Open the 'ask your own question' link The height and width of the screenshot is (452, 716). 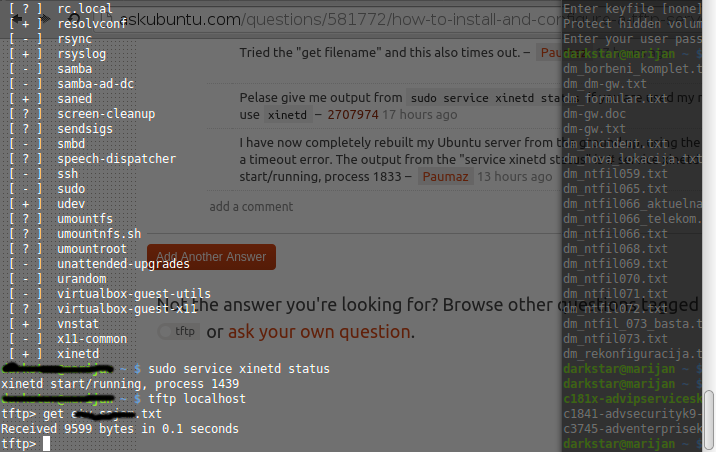pos(320,331)
